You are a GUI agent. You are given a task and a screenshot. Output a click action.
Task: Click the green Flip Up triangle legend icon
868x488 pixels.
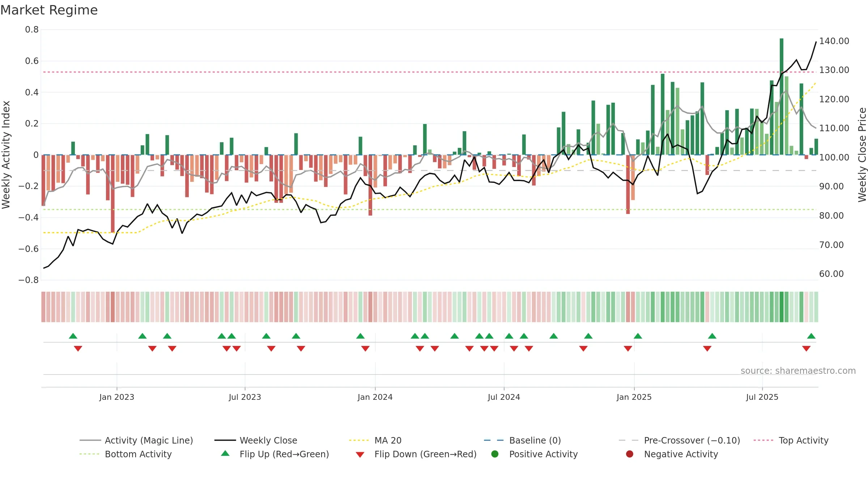coord(225,453)
